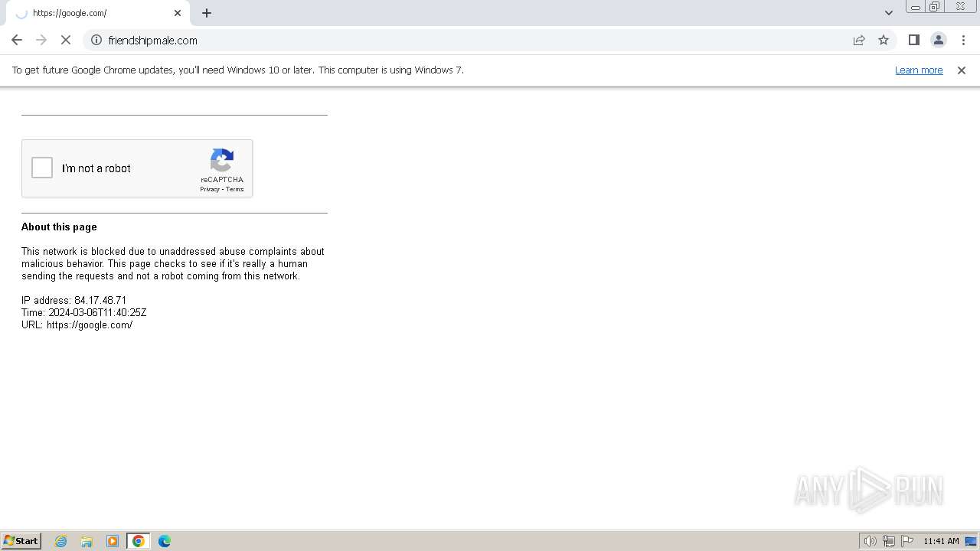Click the IP address 84.17.48.71 text
The height and width of the screenshot is (551, 980).
coord(73,300)
